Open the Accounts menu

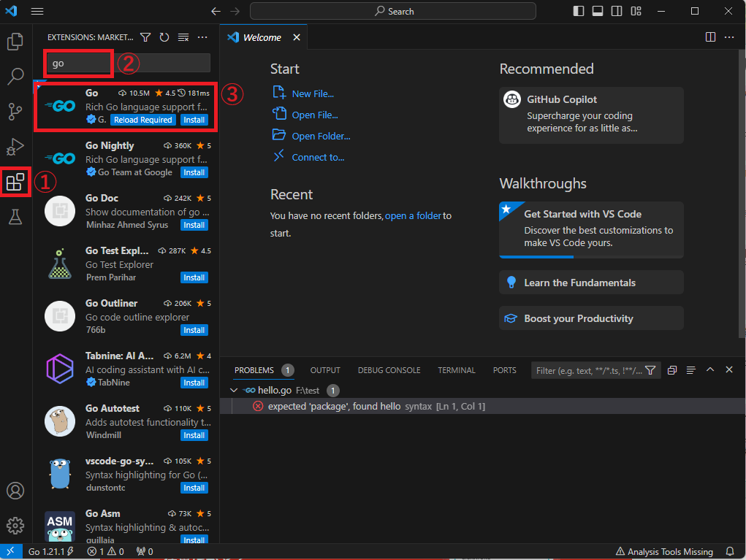coord(15,491)
